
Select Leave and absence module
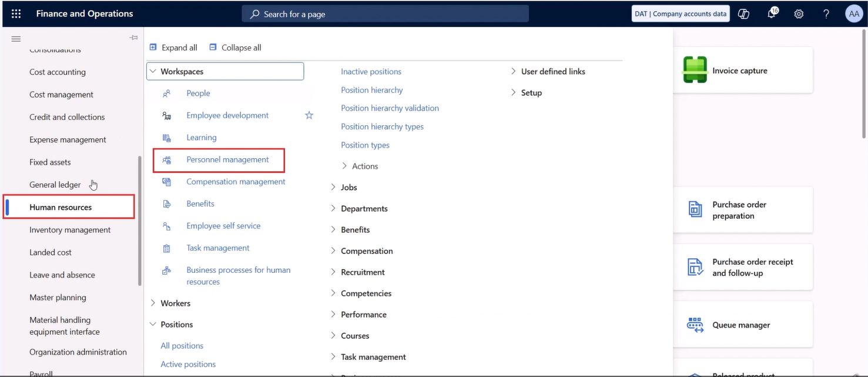(62, 275)
